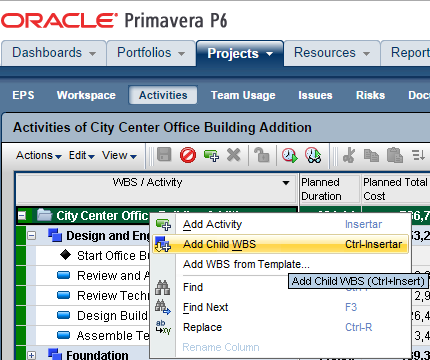Click the Replace ab-xy icon
The height and width of the screenshot is (360, 430).
(x=163, y=327)
